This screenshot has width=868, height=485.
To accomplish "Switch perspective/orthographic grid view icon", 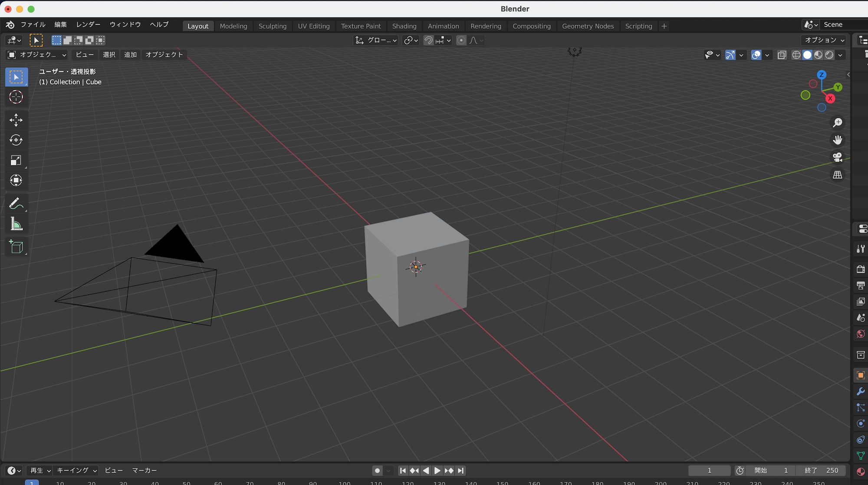I will 838,175.
